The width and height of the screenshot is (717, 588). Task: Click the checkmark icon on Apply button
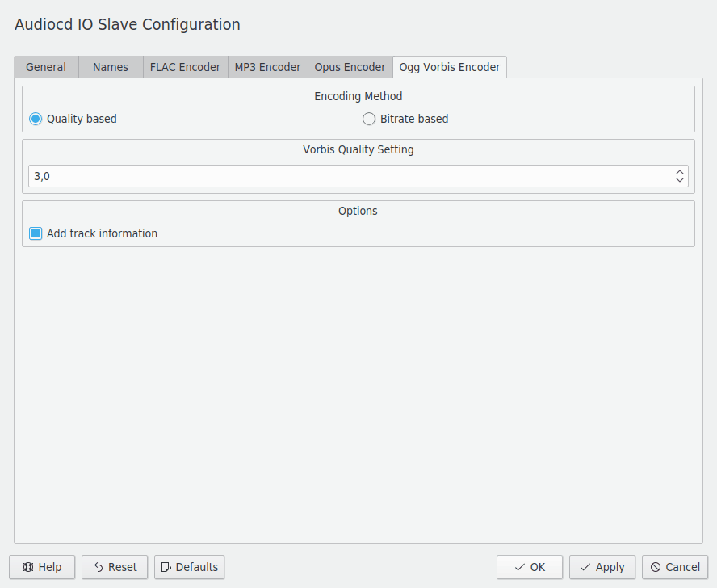(x=585, y=567)
